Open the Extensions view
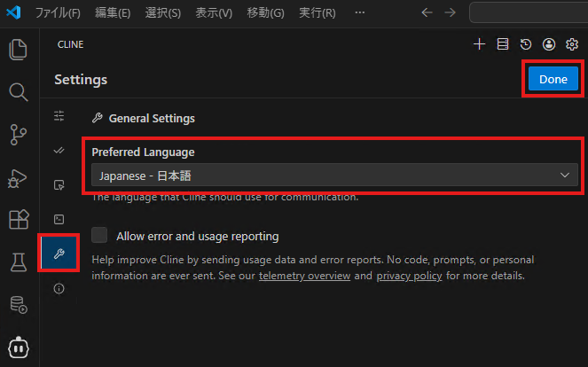588x367 pixels. (x=19, y=219)
